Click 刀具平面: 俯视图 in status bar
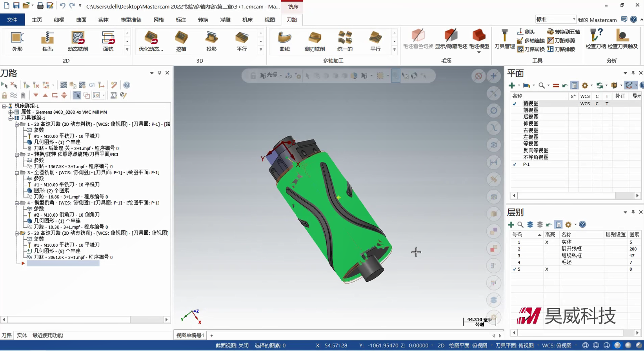Viewport: 644px width, 351px height. [515, 346]
